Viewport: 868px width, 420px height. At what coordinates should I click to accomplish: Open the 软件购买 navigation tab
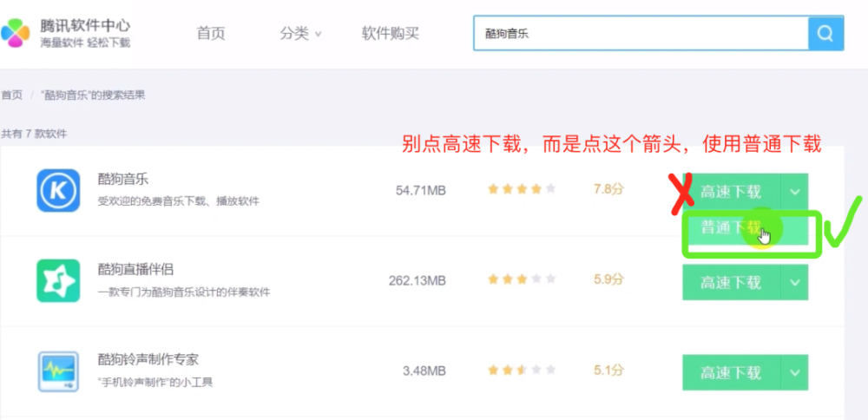tap(391, 33)
